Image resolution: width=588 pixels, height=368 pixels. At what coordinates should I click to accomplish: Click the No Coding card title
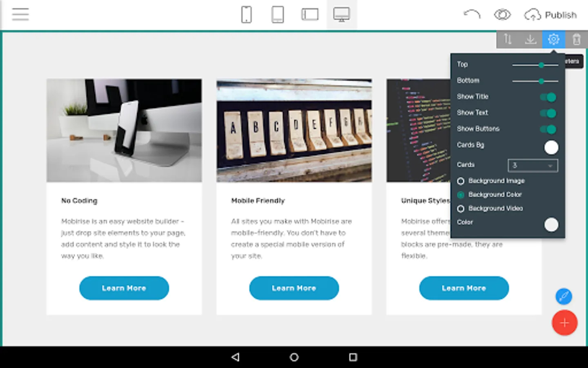(79, 200)
